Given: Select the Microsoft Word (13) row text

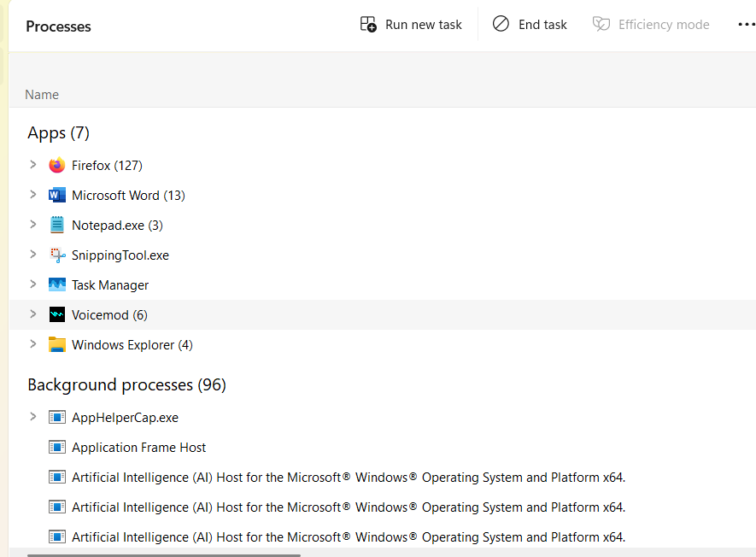Looking at the screenshot, I should click(128, 196).
